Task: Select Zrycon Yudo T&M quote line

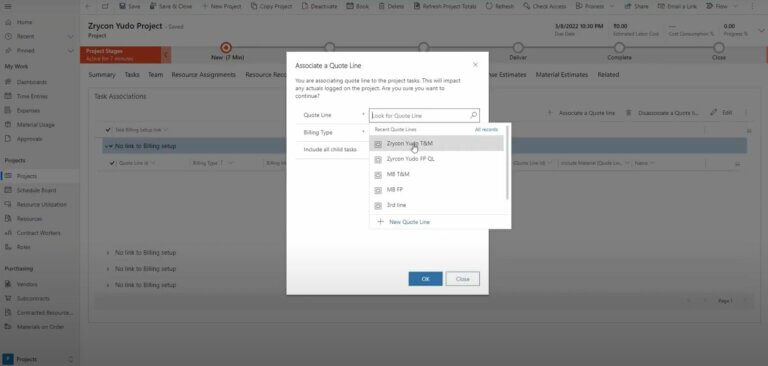Action: (x=436, y=144)
